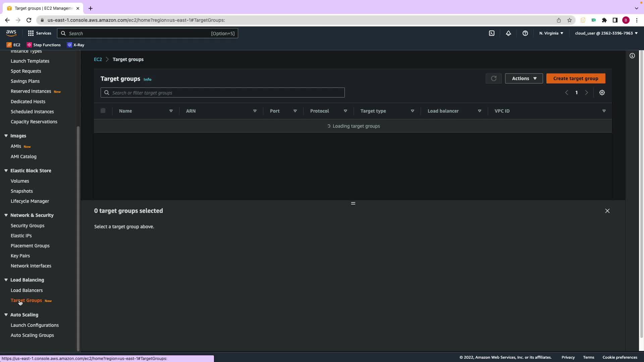Collapse the Load Balancing sidebar section
Viewport: 644px width, 362px height.
(x=6, y=280)
